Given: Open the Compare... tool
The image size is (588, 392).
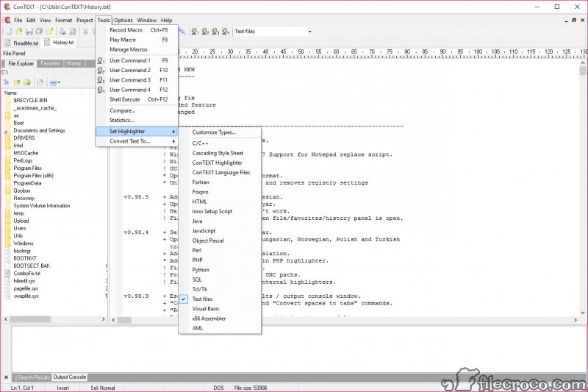Looking at the screenshot, I should [137, 110].
